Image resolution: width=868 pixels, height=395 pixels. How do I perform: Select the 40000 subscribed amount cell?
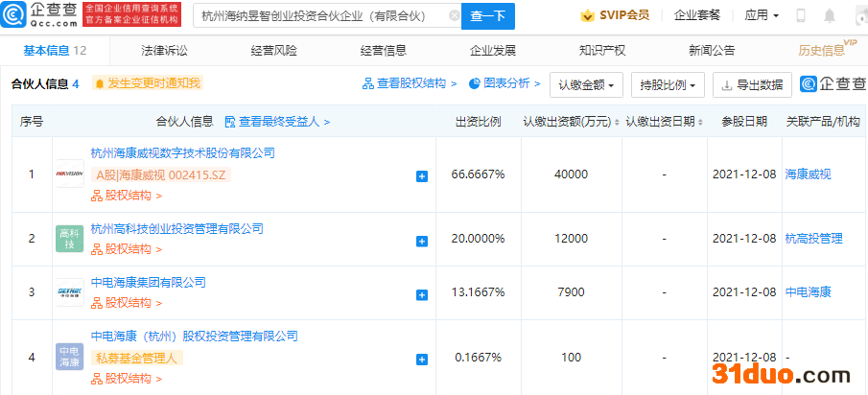571,174
